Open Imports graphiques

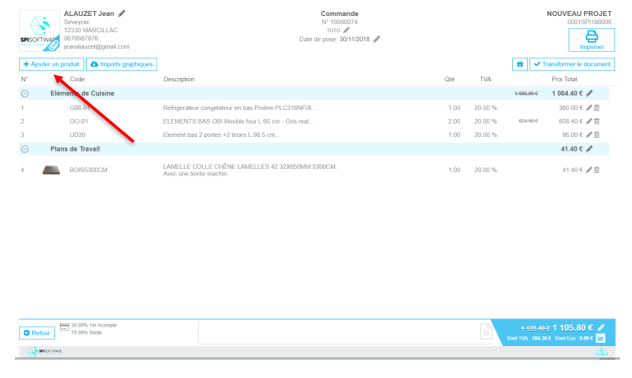tap(122, 64)
